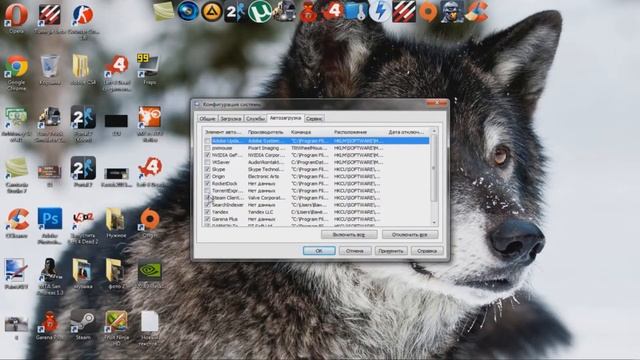
Task: Open the Steam desktop shortcut
Action: pos(83,324)
